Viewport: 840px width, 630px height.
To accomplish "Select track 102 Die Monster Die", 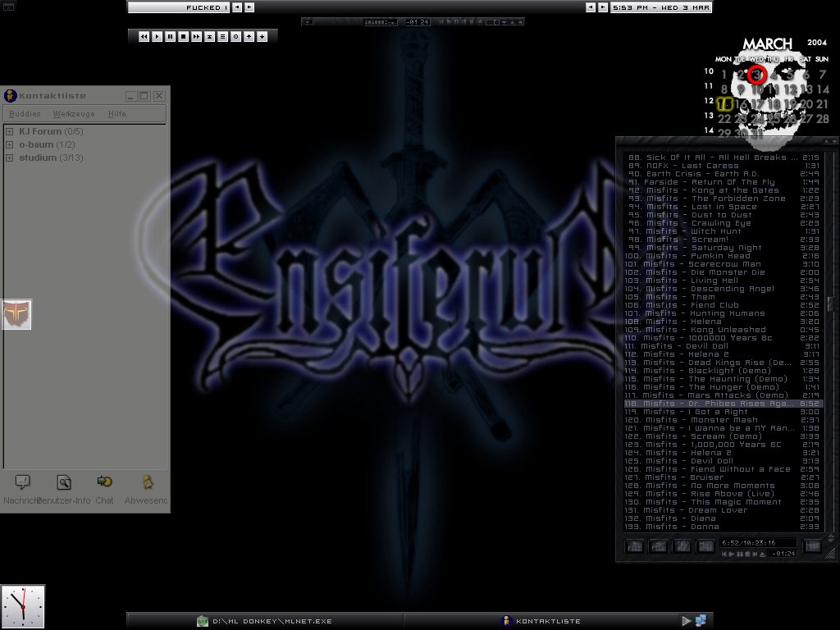I will coord(724,272).
